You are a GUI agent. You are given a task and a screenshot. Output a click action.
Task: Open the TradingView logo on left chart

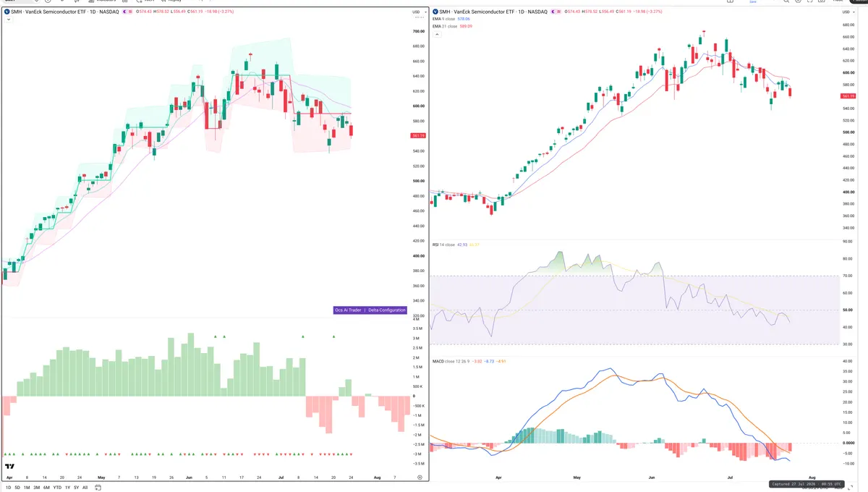tap(10, 467)
